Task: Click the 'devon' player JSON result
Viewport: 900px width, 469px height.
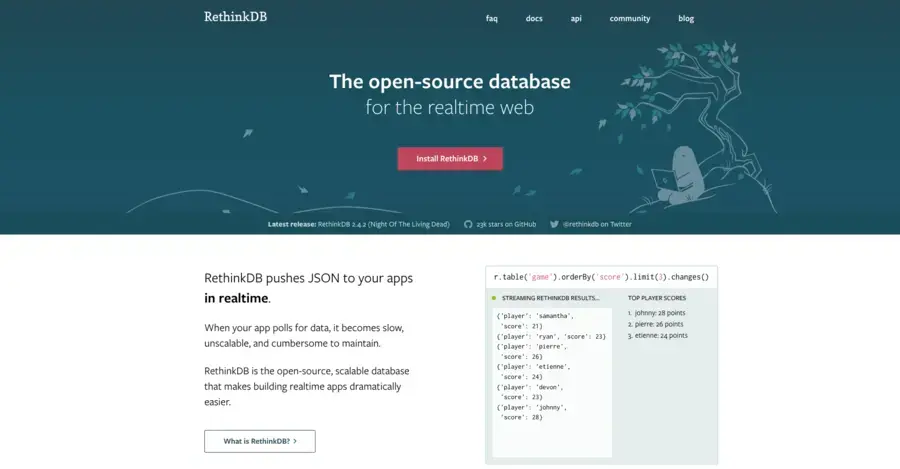Action: pyautogui.click(x=530, y=392)
